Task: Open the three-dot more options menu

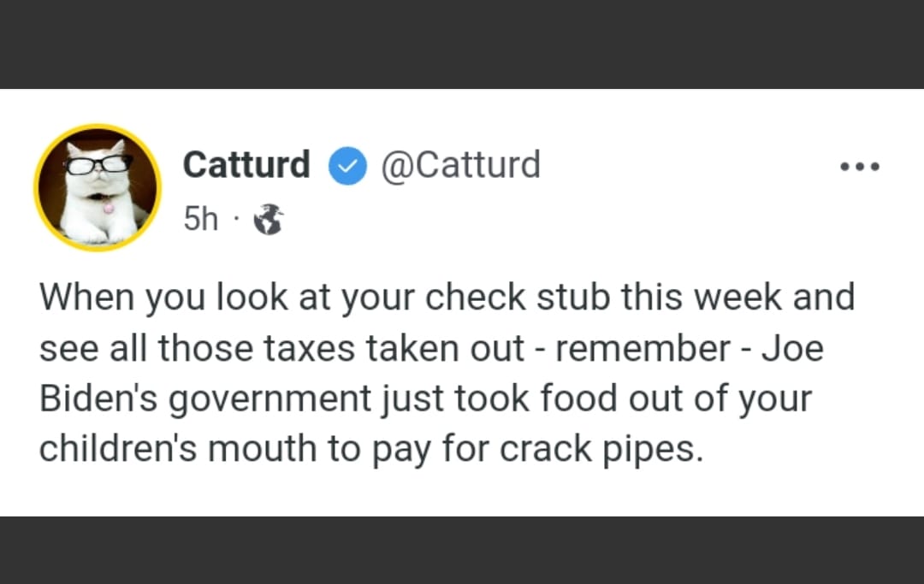Action: tap(860, 167)
